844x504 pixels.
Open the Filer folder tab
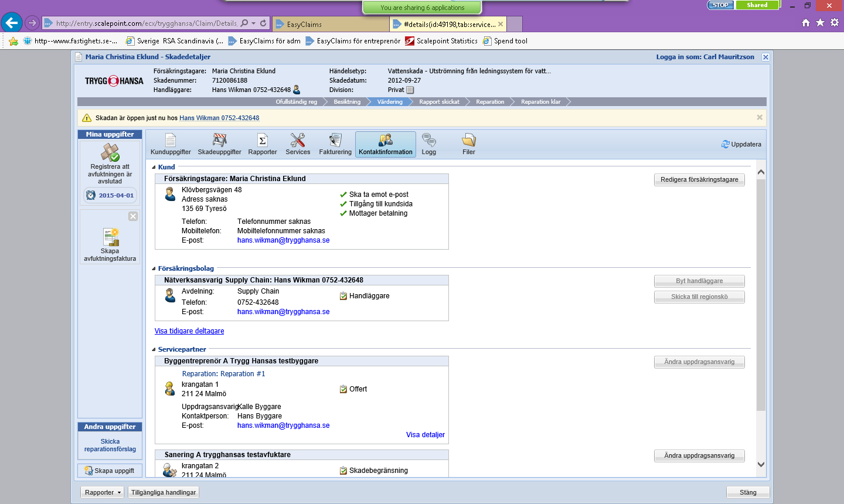click(469, 144)
